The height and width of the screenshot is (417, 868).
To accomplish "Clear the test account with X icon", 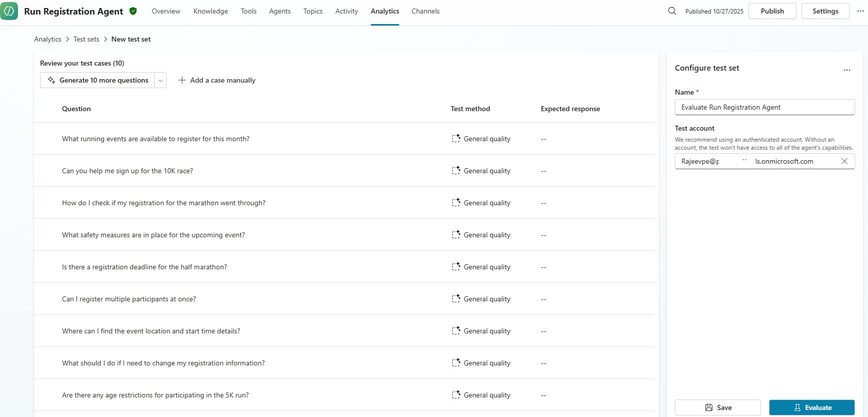I will [844, 161].
